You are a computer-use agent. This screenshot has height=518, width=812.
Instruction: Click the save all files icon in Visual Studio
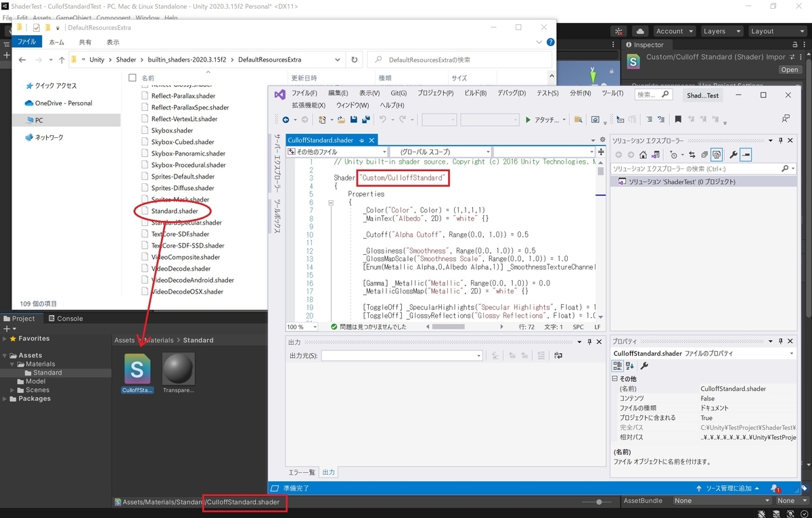(x=365, y=120)
